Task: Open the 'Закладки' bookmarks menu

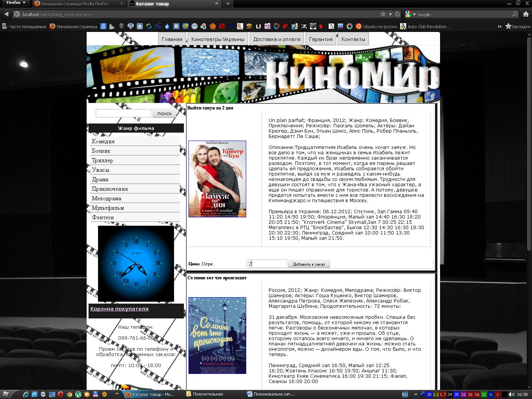Action: pos(518,26)
